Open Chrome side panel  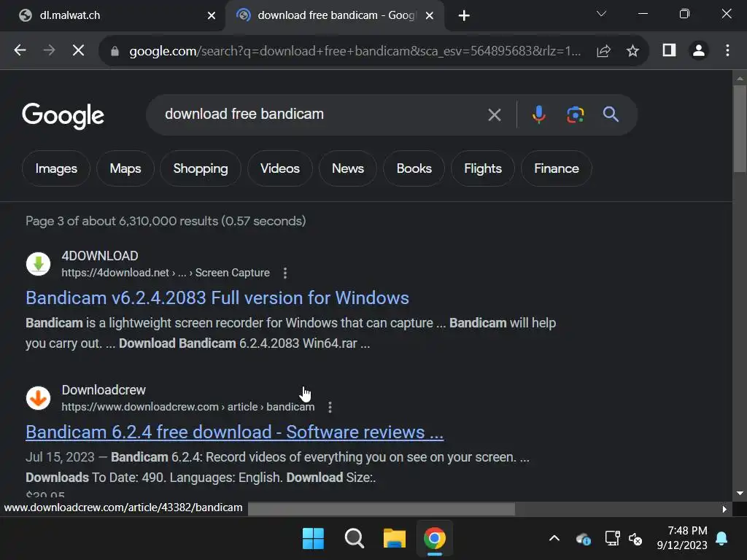point(670,50)
